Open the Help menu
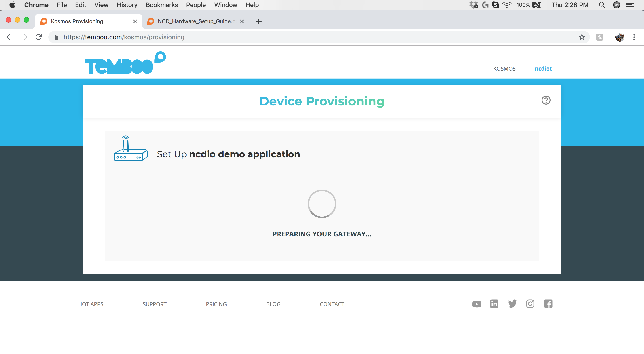 coord(252,5)
